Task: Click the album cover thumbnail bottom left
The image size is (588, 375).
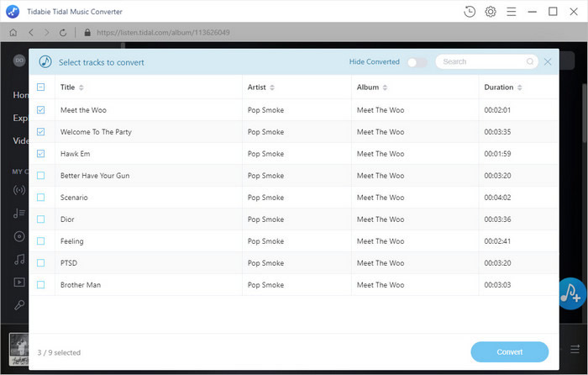Action: click(18, 349)
